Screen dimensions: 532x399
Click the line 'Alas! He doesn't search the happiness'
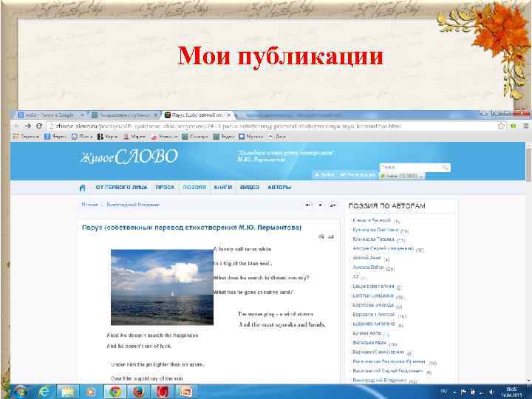152,335
